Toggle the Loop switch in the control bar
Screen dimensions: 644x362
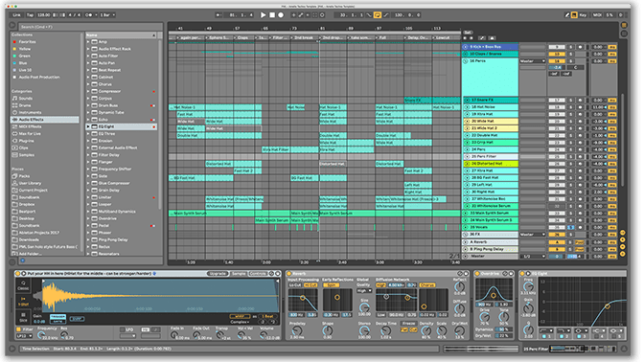377,14
